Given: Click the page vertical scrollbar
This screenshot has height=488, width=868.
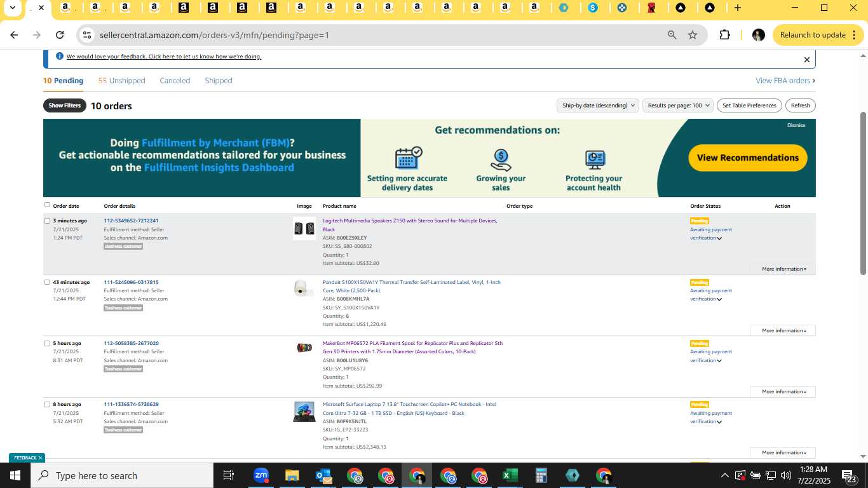Looking at the screenshot, I should (863, 193).
